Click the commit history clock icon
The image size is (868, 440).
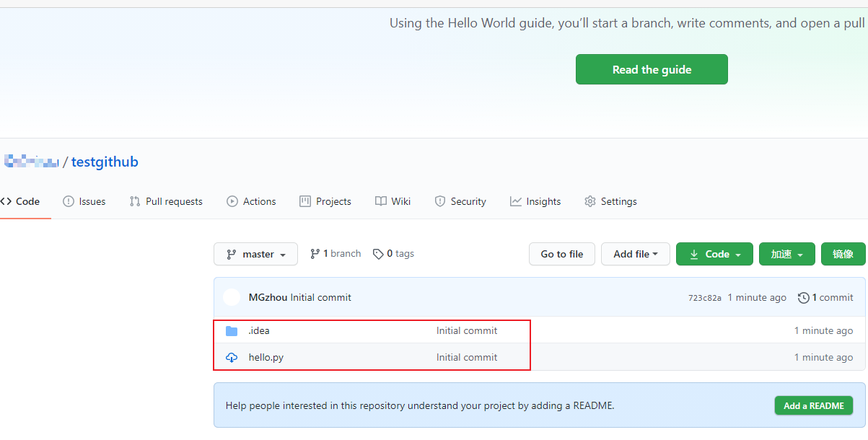pyautogui.click(x=803, y=297)
